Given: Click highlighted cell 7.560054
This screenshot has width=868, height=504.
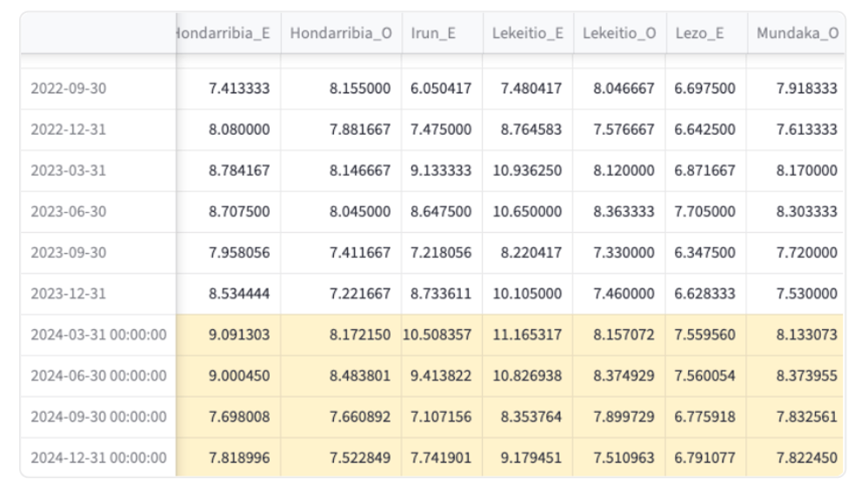Looking at the screenshot, I should tap(704, 375).
